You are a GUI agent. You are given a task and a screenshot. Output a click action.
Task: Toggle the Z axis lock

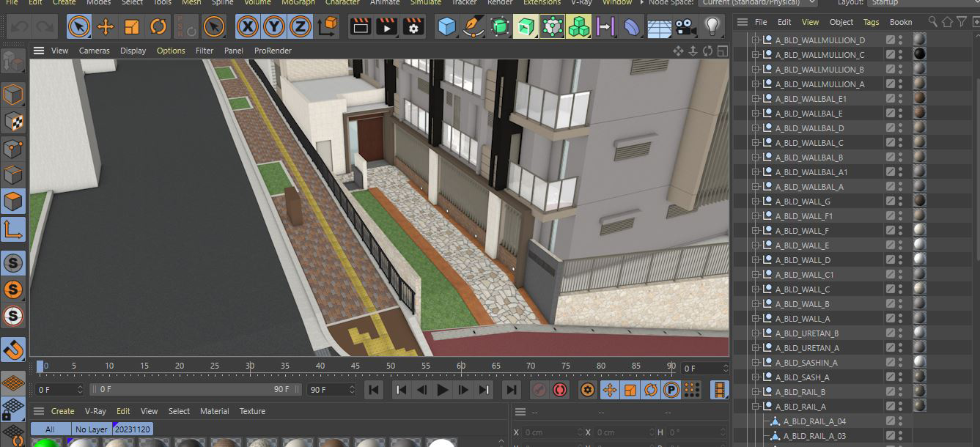[x=300, y=27]
